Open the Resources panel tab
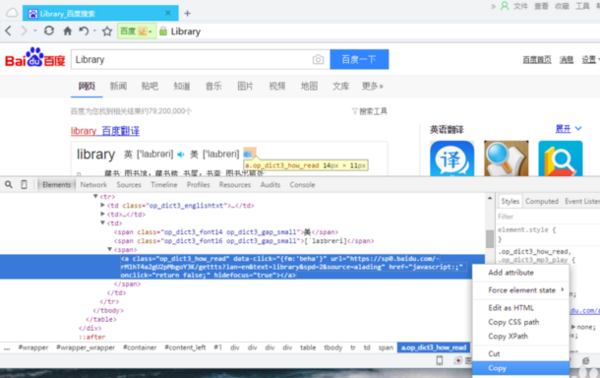The width and height of the screenshot is (600, 378). click(235, 185)
